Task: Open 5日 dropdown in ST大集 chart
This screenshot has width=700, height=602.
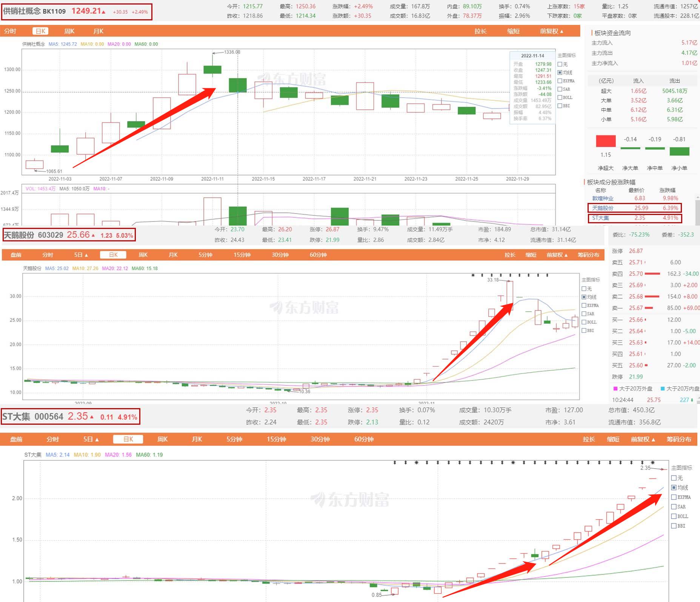Action: (x=91, y=439)
